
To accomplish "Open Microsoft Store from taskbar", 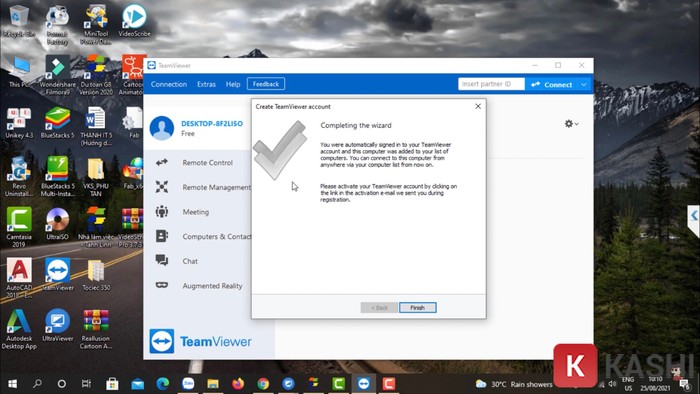I will [112, 384].
